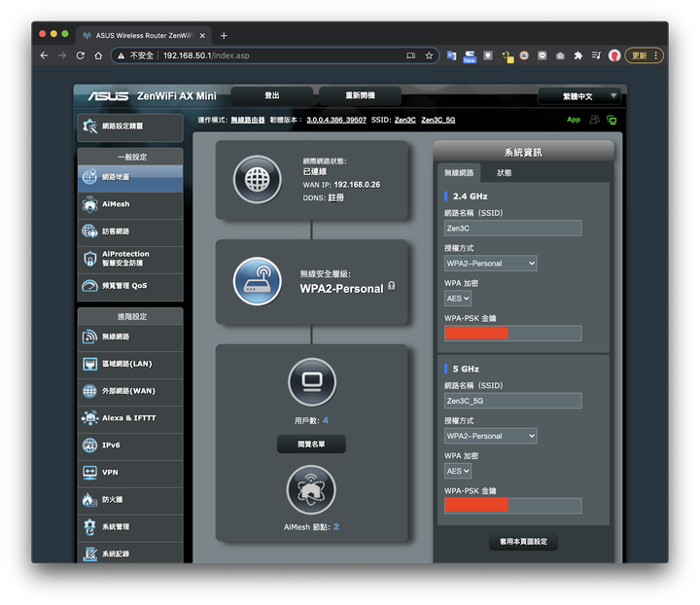Open the Firewall flame icon (防火牆)
700x605 pixels.
(89, 500)
